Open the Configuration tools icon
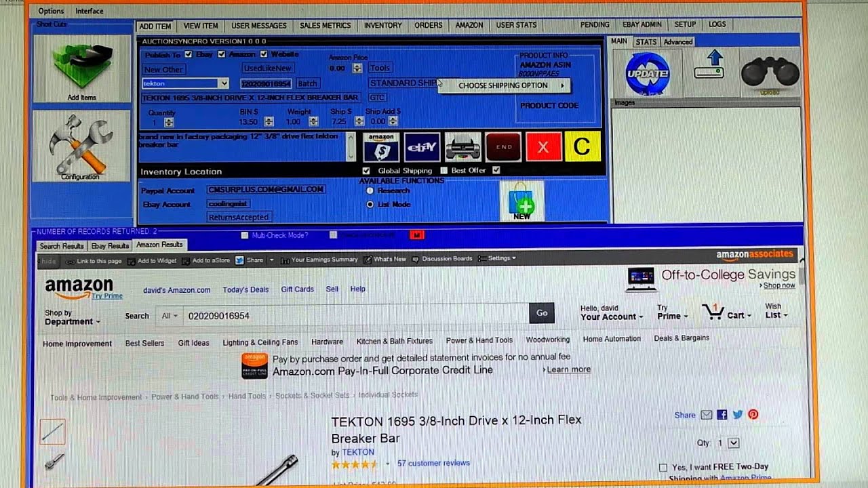The height and width of the screenshot is (488, 868). click(x=81, y=145)
